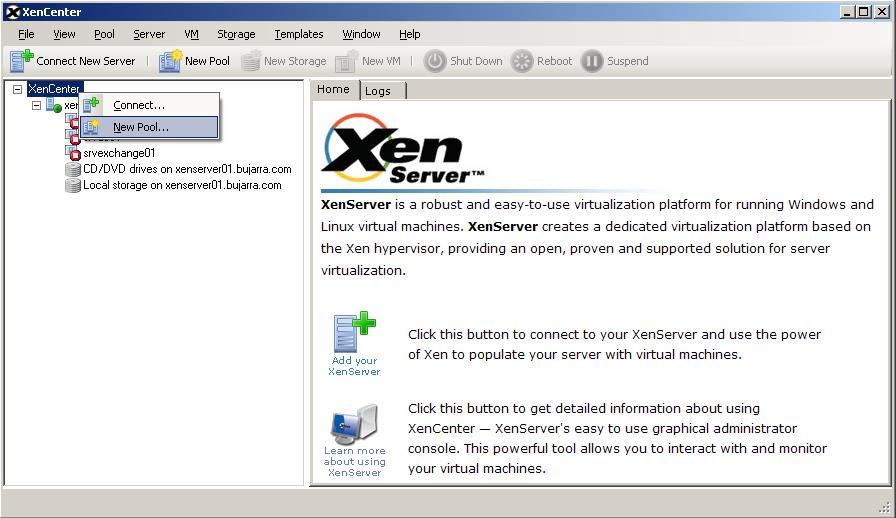
Task: Maximize the XenCenter window
Action: coord(864,12)
